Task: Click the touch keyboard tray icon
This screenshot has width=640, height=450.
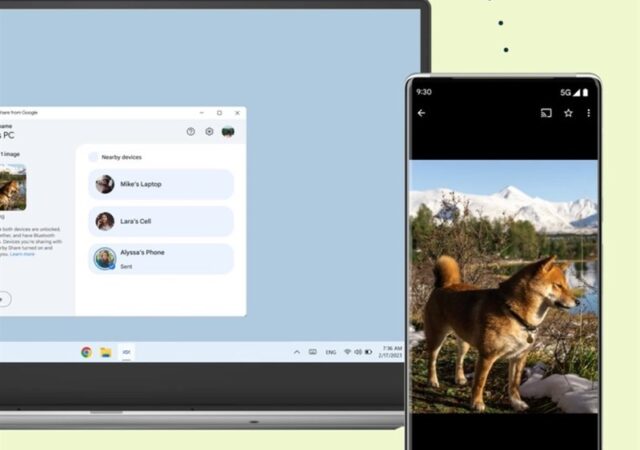Action: [x=313, y=352]
